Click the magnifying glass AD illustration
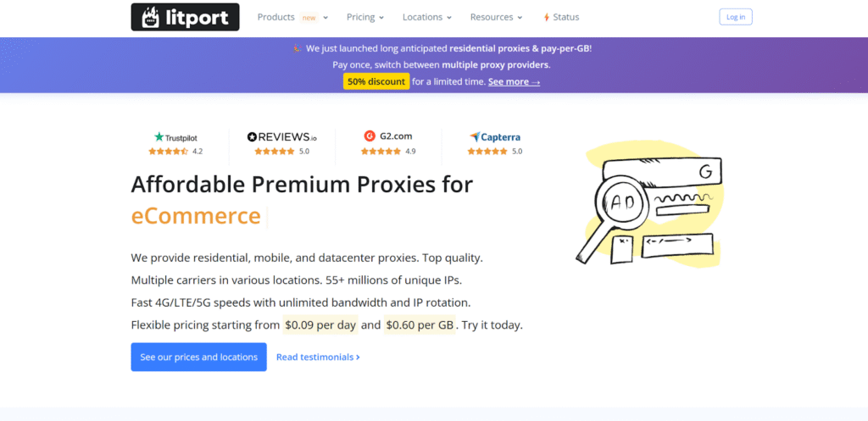This screenshot has width=868, height=421. (x=616, y=209)
